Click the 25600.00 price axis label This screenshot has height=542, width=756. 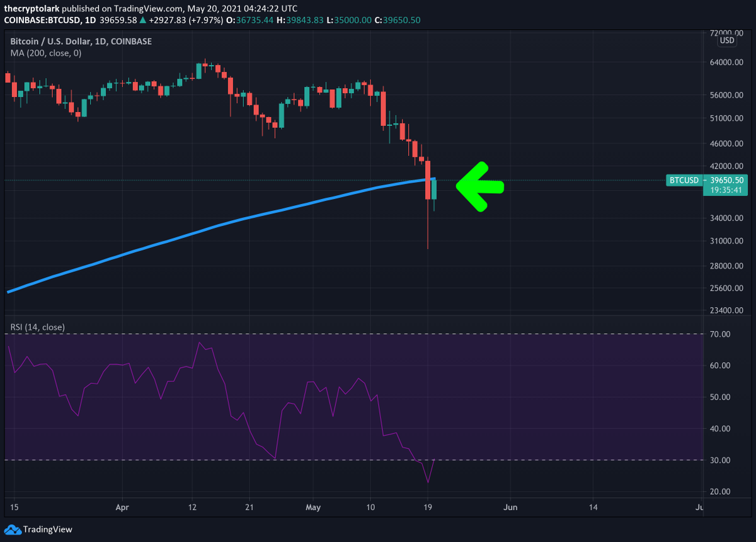coord(726,288)
